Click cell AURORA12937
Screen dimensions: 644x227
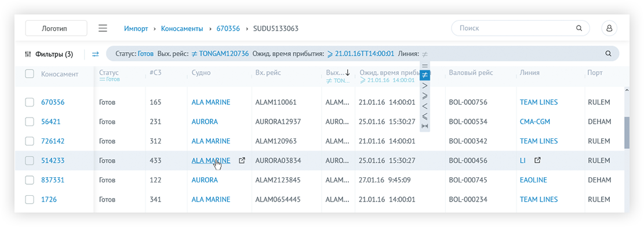pyautogui.click(x=278, y=122)
